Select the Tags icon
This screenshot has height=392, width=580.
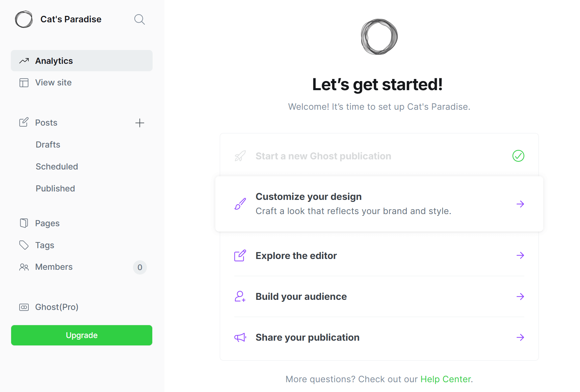[24, 245]
